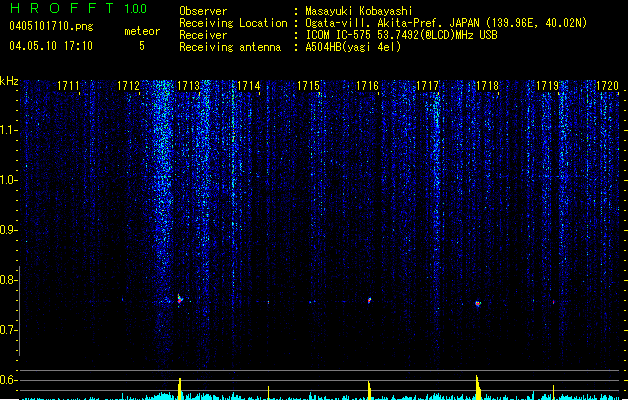Click the 1.0 kHz axis label
Image resolution: width=629 pixels, height=400 pixels.
pos(9,180)
